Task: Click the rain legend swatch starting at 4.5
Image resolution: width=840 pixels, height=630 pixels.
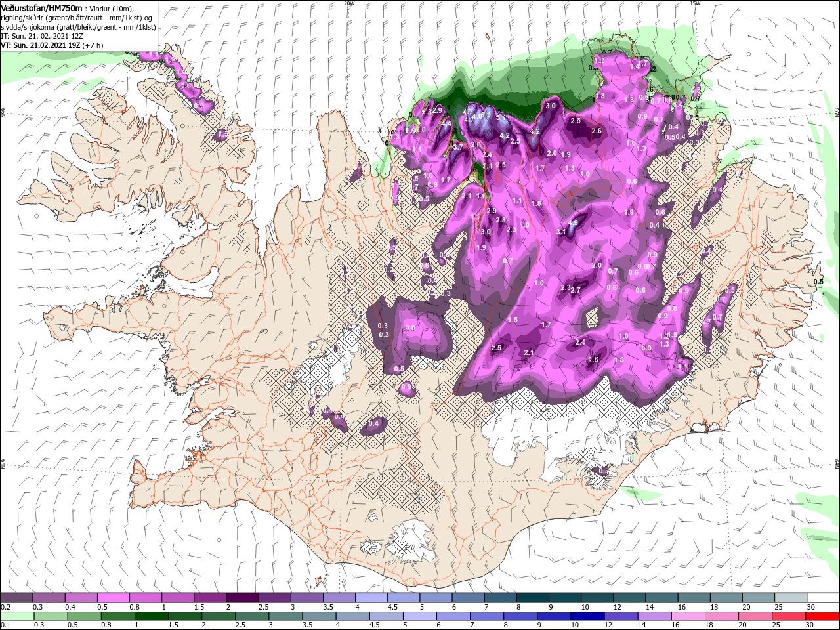Action: pyautogui.click(x=386, y=616)
